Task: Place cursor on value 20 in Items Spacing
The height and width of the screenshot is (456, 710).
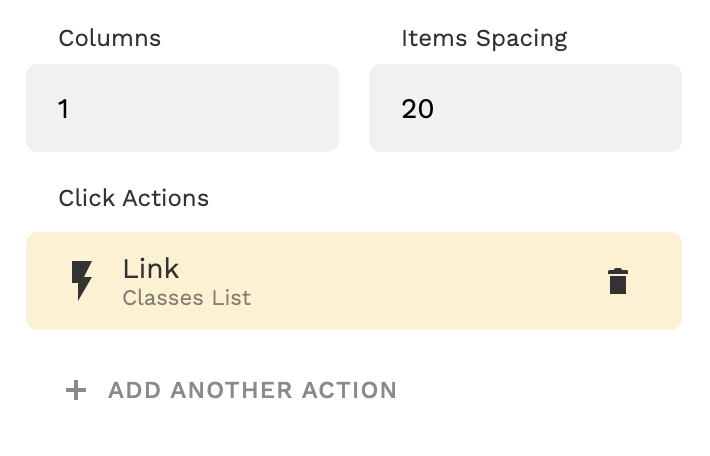Action: [x=418, y=108]
